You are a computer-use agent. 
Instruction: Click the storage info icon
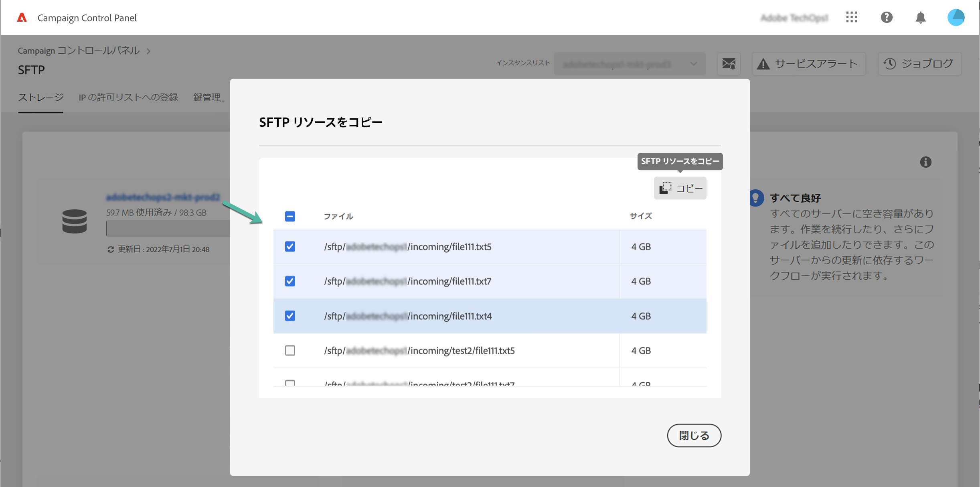925,162
